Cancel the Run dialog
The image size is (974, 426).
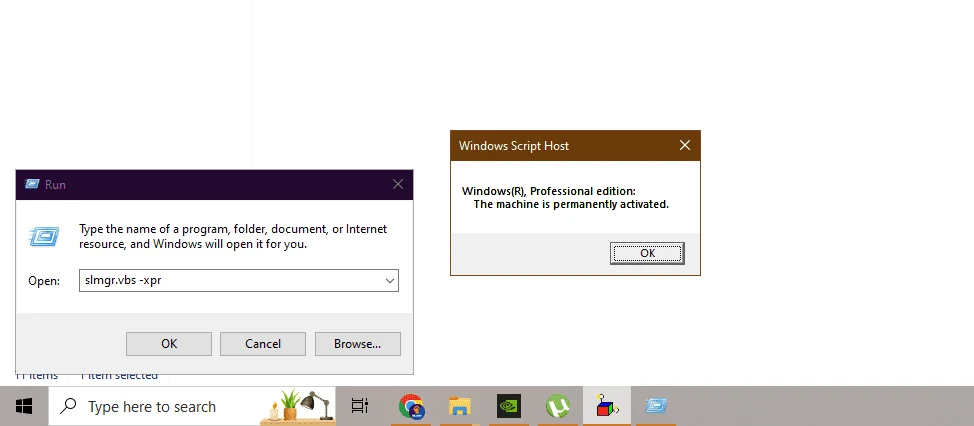coord(263,344)
